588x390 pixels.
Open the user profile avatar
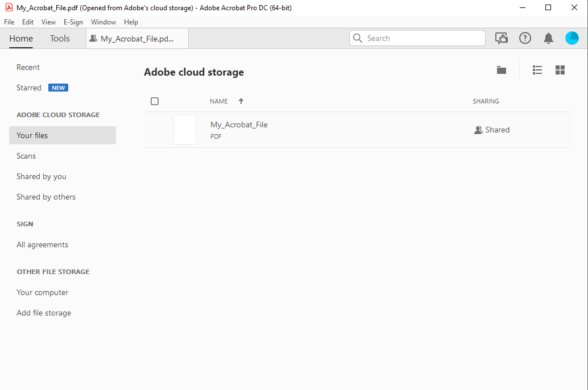(x=572, y=38)
